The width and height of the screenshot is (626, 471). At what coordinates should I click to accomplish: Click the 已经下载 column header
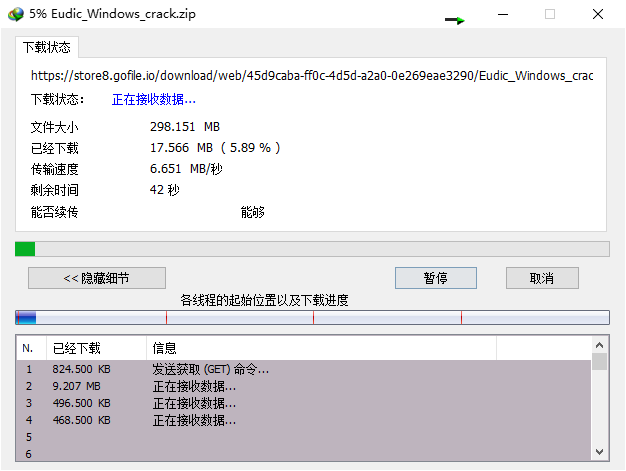click(96, 348)
